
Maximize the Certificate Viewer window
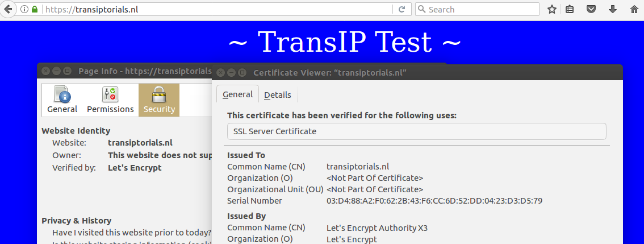(242, 73)
